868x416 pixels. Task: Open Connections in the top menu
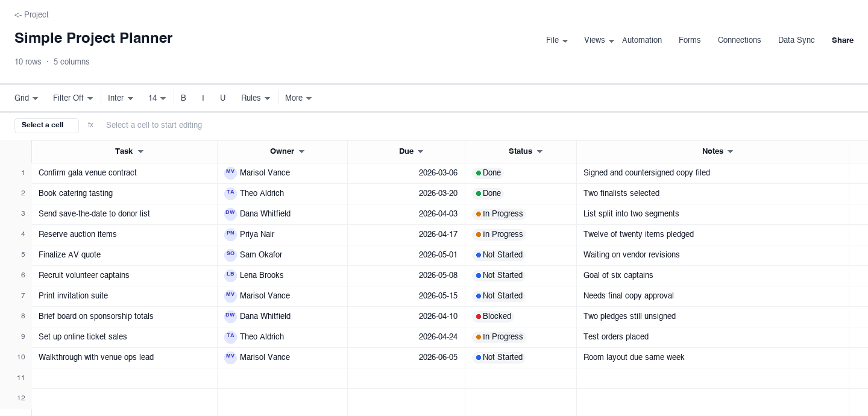[x=739, y=40]
